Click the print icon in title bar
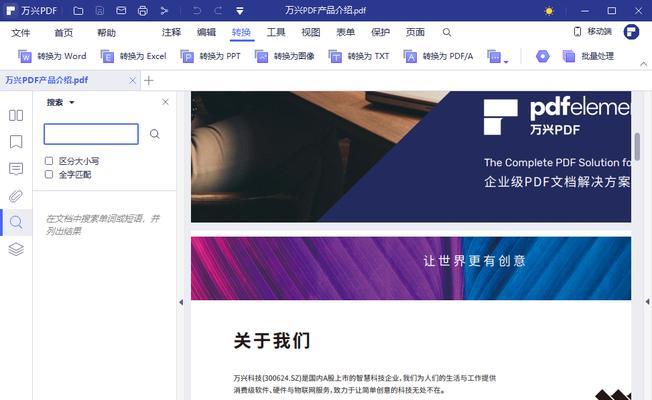Viewport: 652px width, 400px height. (143, 10)
